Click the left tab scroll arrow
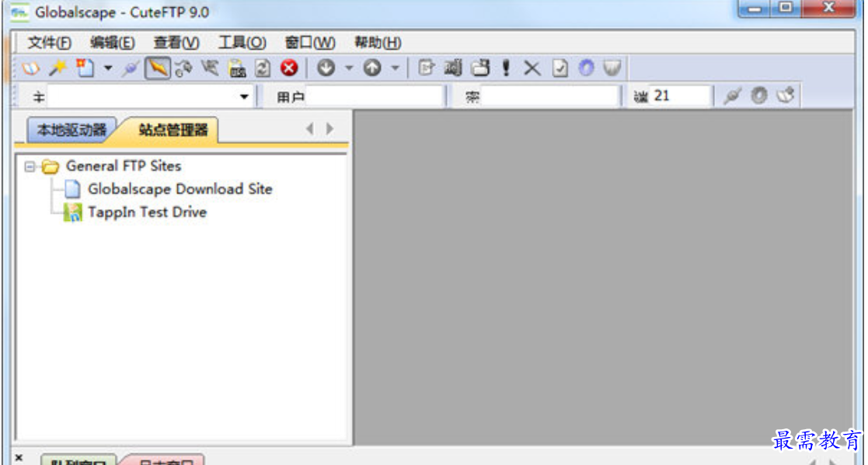 click(x=310, y=129)
